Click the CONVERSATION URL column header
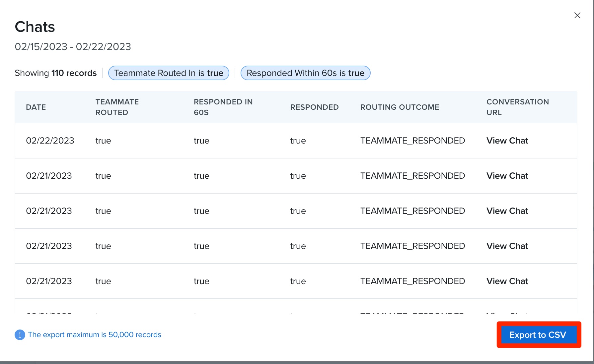 coord(518,107)
